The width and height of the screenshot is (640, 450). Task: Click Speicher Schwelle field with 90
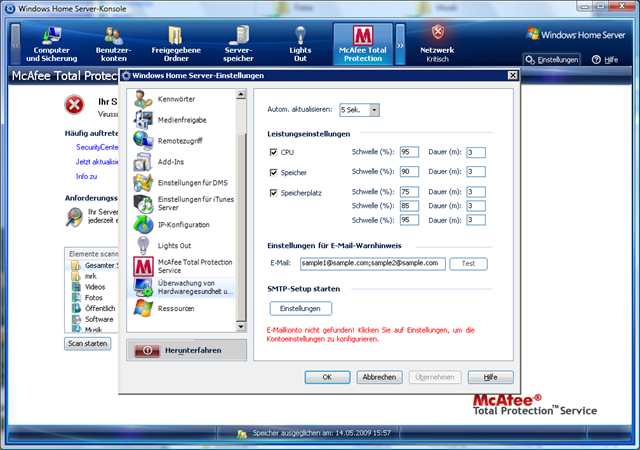click(409, 172)
